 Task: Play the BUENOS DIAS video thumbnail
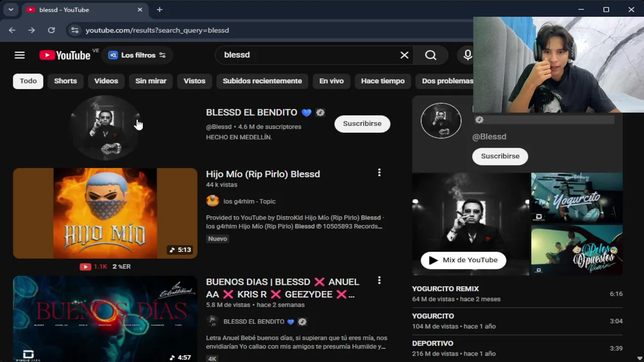coord(105,319)
